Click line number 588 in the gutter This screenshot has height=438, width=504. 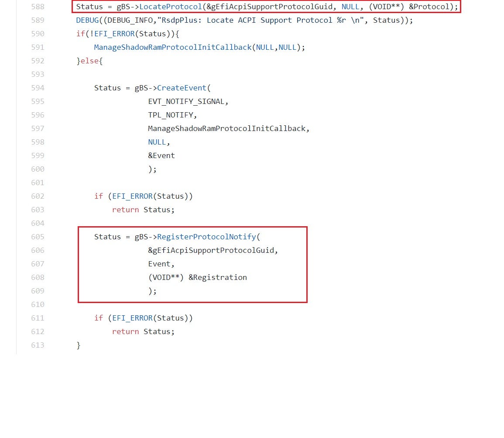click(x=38, y=7)
